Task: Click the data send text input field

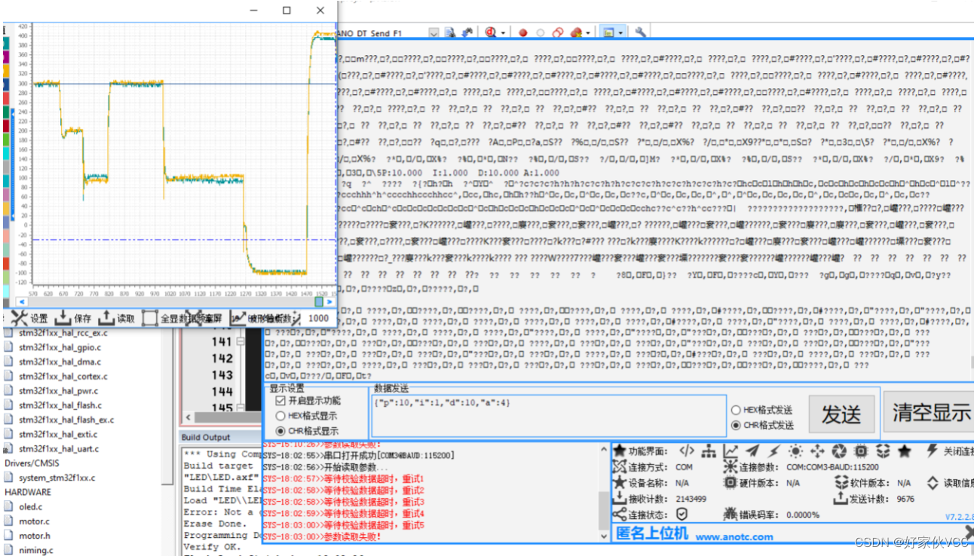Action: pyautogui.click(x=549, y=416)
